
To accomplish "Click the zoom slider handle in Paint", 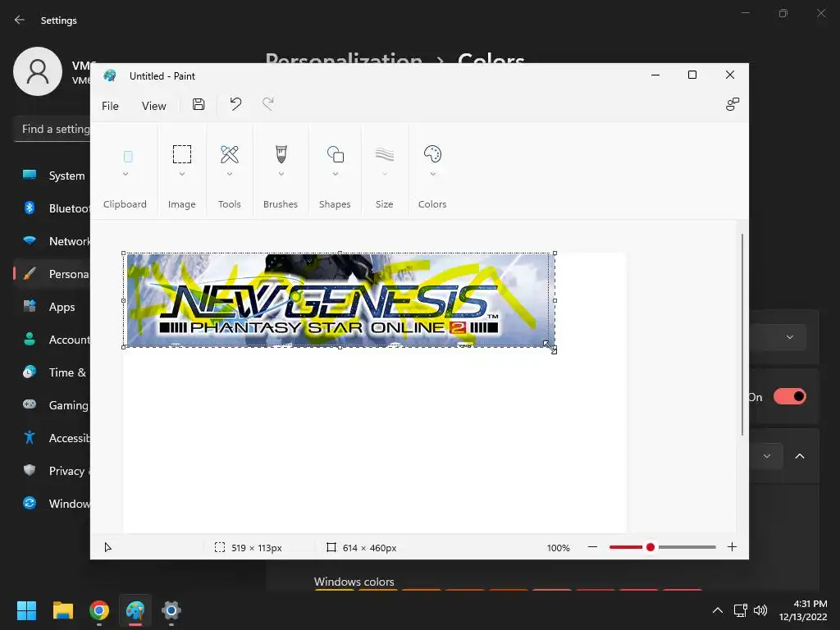I will pos(651,547).
